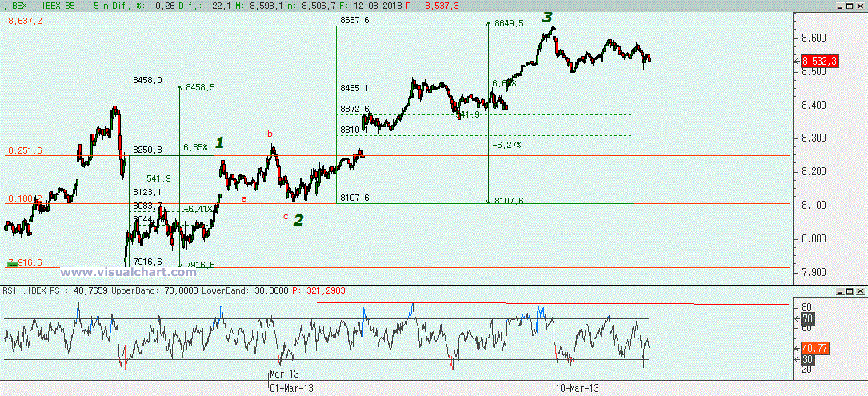The image size is (868, 396).
Task: Select the RSI upper band tag 70
Action: tap(806, 318)
